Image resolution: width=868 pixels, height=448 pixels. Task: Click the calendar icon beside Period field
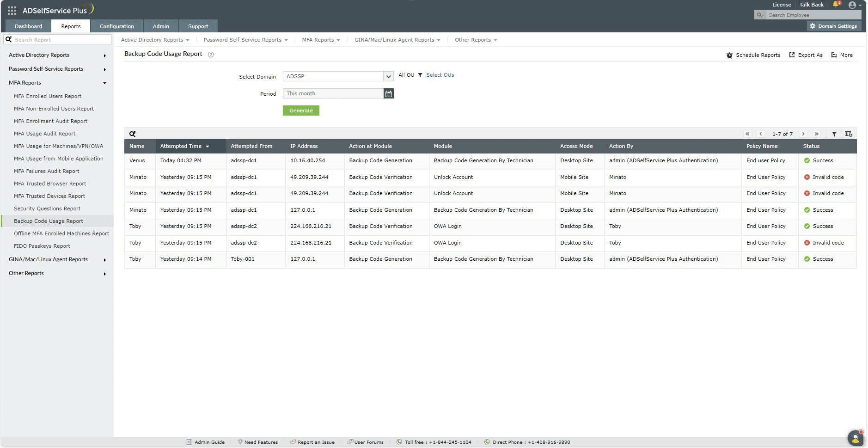click(x=389, y=93)
